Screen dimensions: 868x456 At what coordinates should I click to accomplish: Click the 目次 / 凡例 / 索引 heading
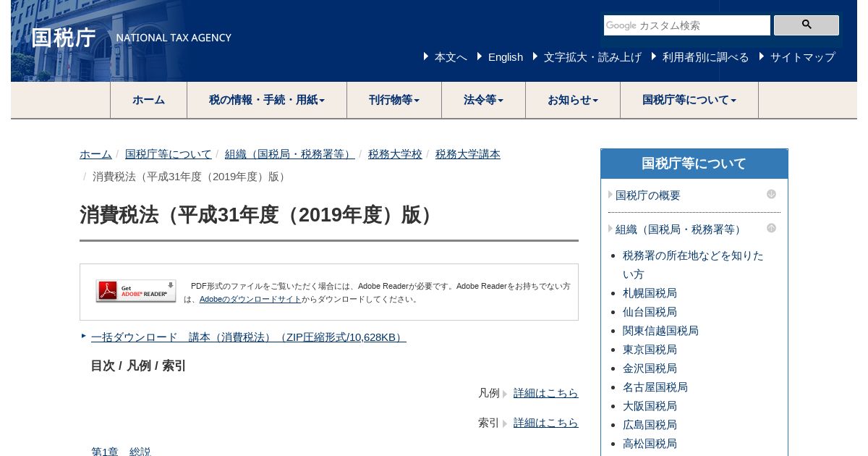click(138, 366)
